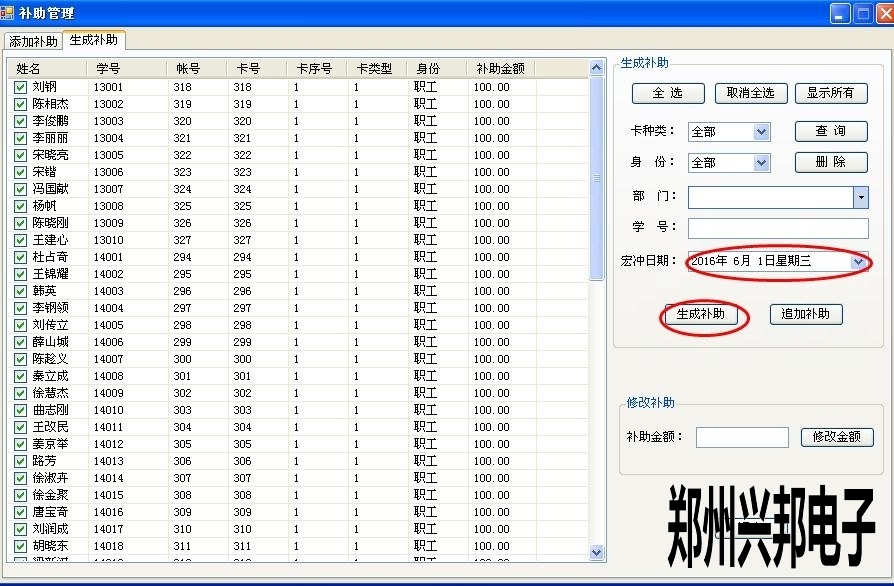Click the 取消全选 button
Image resolution: width=894 pixels, height=586 pixels.
[751, 93]
